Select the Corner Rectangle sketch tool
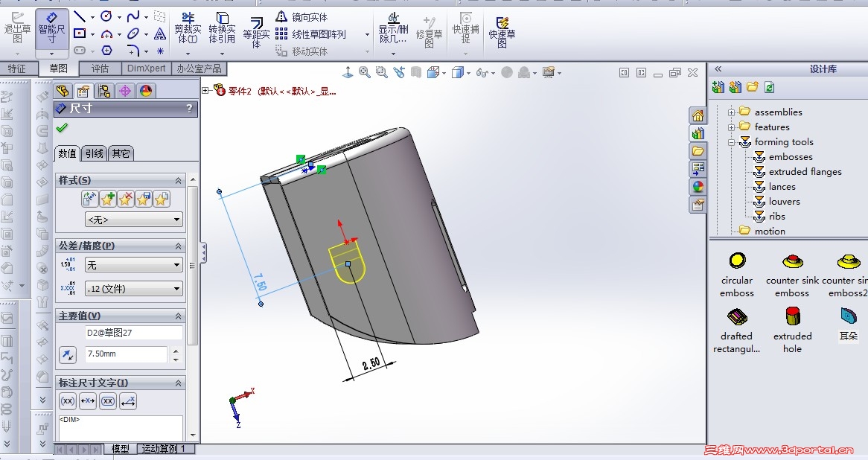The width and height of the screenshot is (868, 460). (x=80, y=33)
